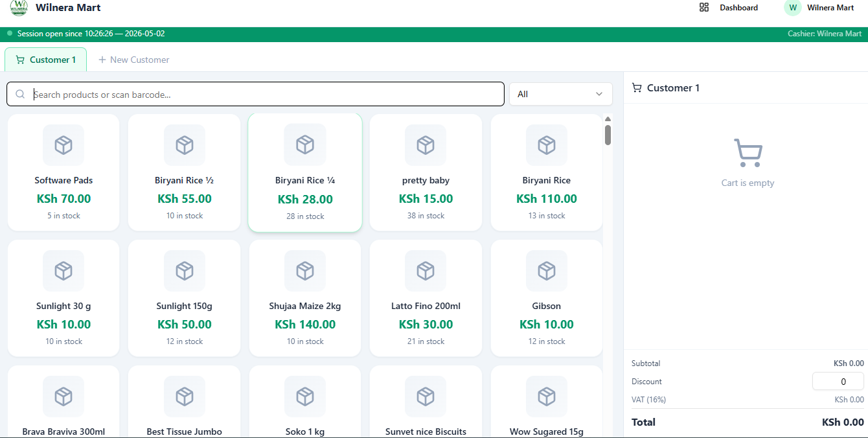Click the Best Tissue Jumbo name

(x=185, y=432)
